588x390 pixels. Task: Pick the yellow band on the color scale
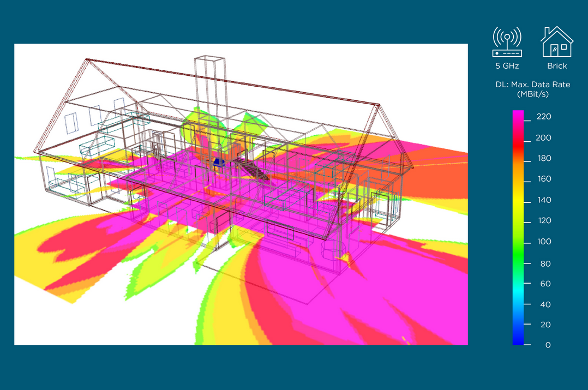518,200
